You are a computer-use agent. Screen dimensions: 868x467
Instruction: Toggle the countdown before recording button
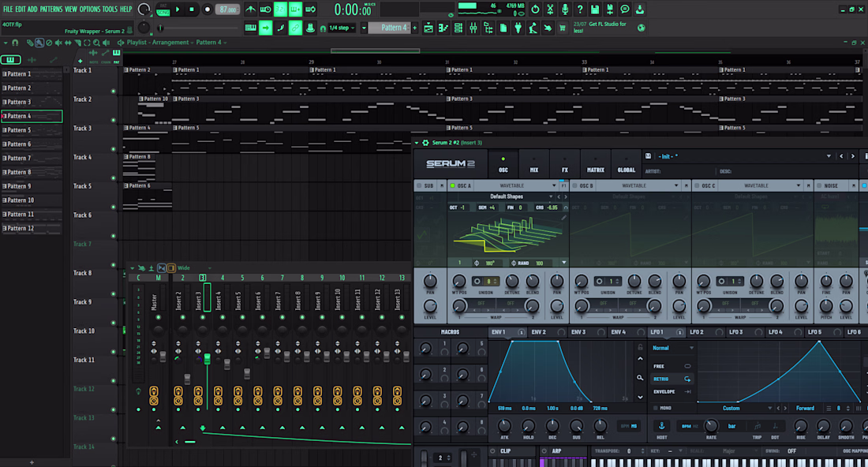[x=281, y=9]
